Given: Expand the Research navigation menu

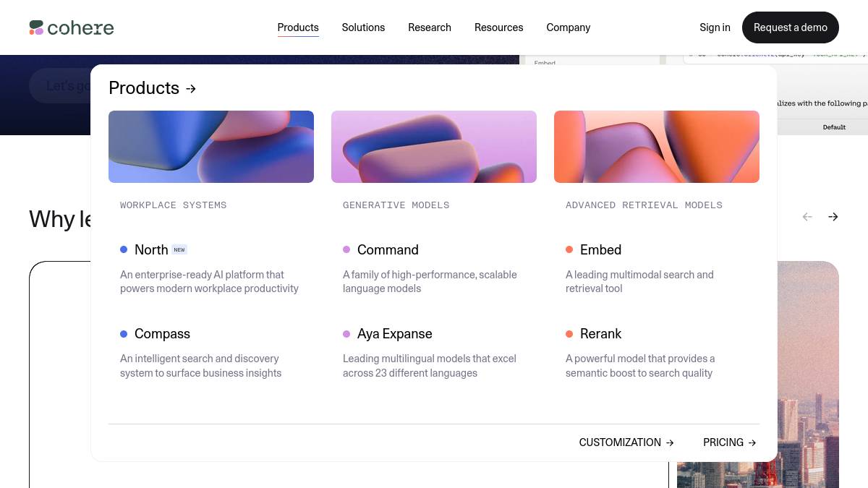Looking at the screenshot, I should tap(430, 27).
